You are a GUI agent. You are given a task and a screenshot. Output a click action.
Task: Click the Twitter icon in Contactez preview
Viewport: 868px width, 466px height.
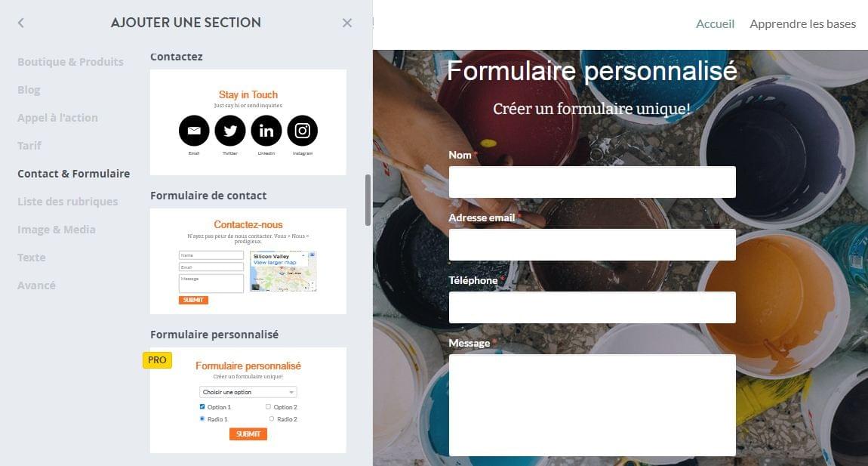(x=230, y=131)
